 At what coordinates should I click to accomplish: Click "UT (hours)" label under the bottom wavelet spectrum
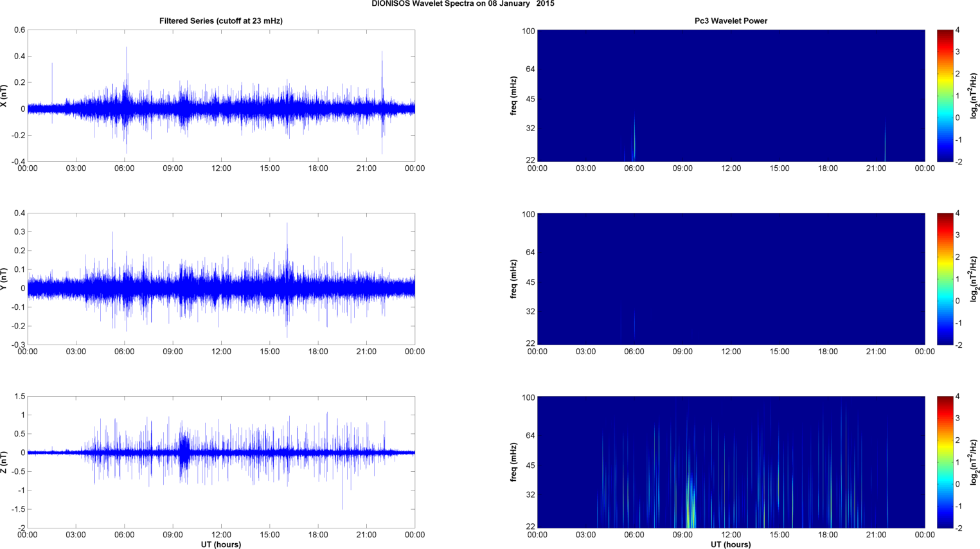click(x=731, y=544)
